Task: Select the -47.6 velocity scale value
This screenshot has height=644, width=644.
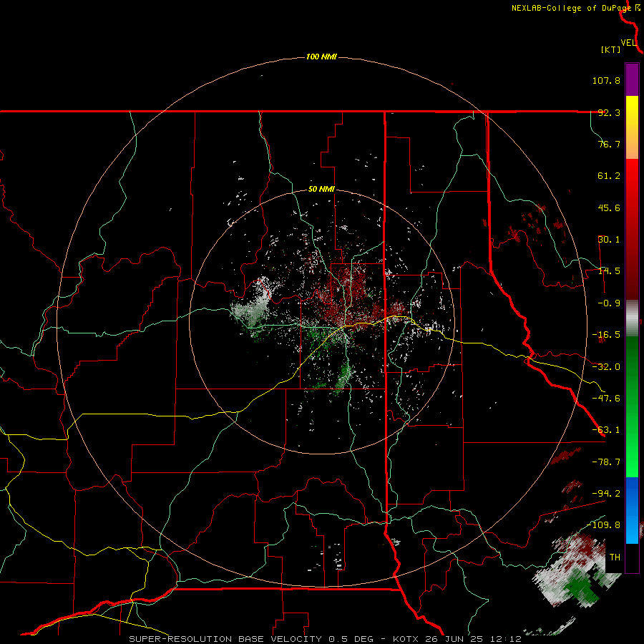Action: (606, 399)
